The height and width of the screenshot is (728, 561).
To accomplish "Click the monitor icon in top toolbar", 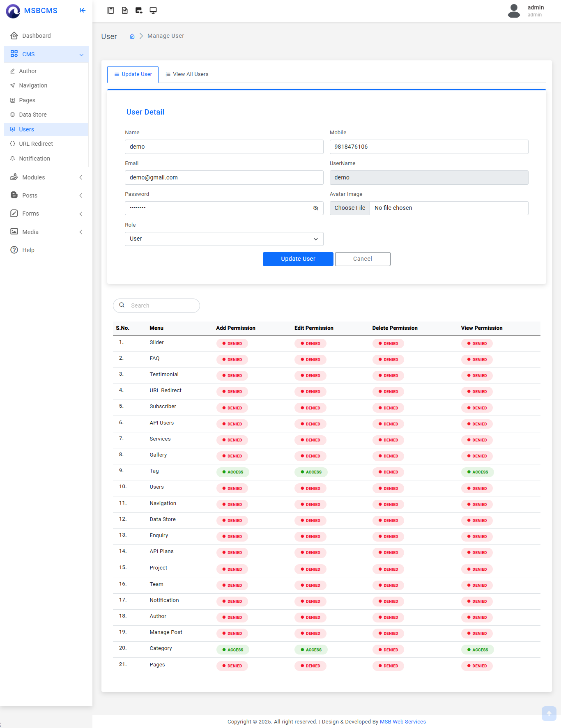I will pos(153,11).
